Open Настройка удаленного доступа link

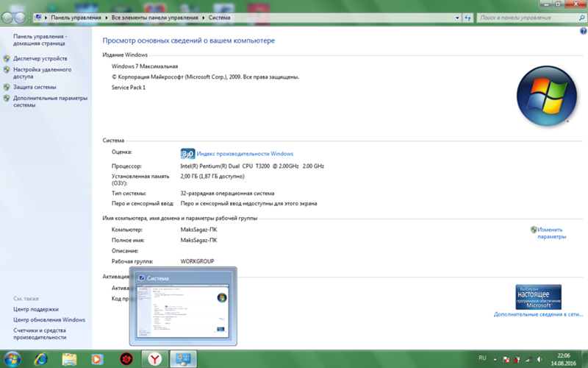(42, 73)
